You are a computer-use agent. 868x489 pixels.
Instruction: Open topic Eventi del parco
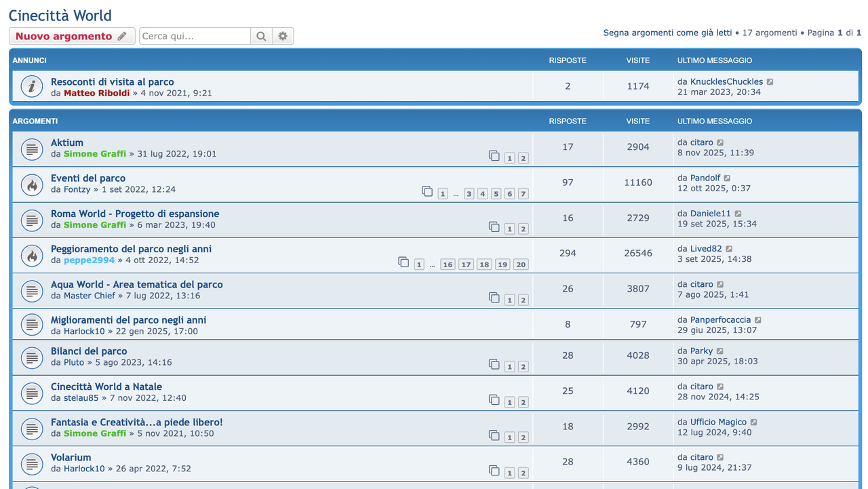click(x=88, y=178)
